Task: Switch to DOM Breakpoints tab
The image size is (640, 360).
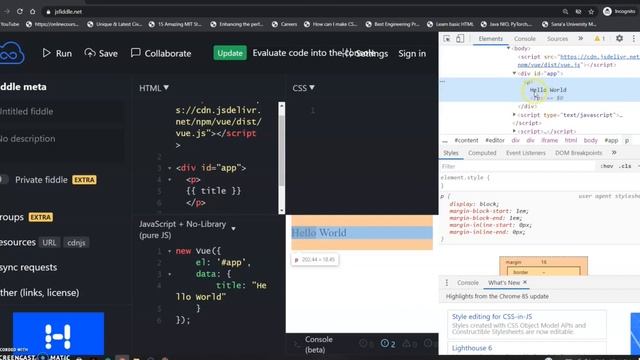Action: pyautogui.click(x=578, y=153)
